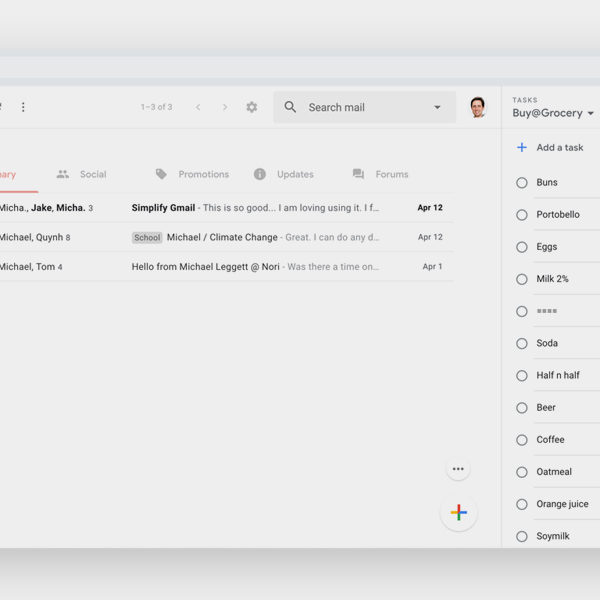Click the floating ellipsis button

pos(458,468)
